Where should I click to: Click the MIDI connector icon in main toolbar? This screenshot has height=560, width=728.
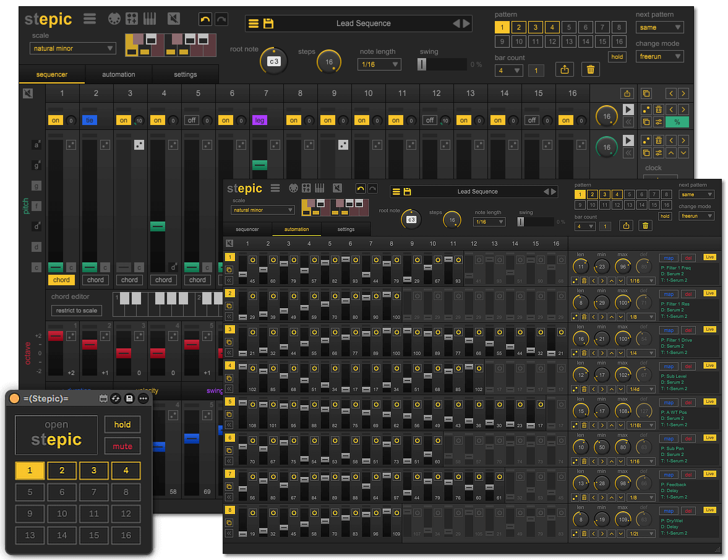coord(114,19)
